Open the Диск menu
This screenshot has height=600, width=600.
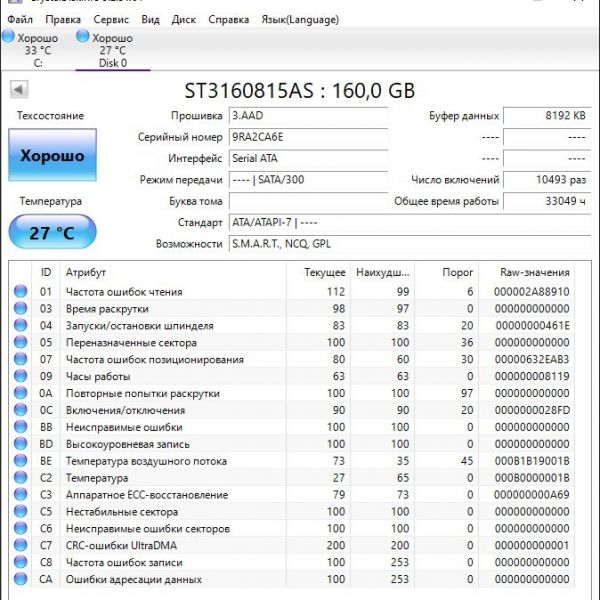point(184,19)
